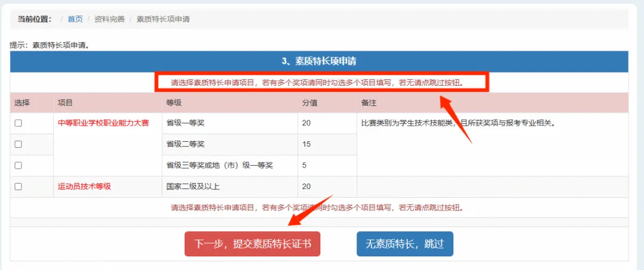Click the 首页 breadcrumb link
Image resolution: width=644 pixels, height=270 pixels.
point(75,19)
